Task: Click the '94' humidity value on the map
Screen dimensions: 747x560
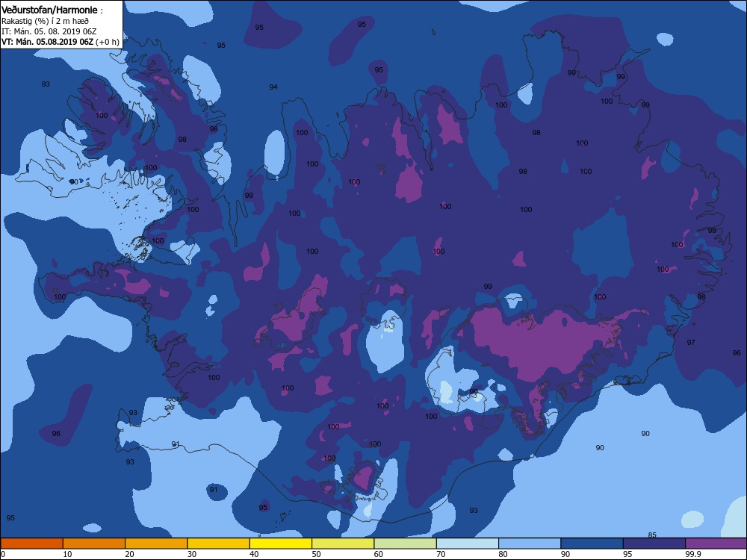Action: click(x=273, y=87)
